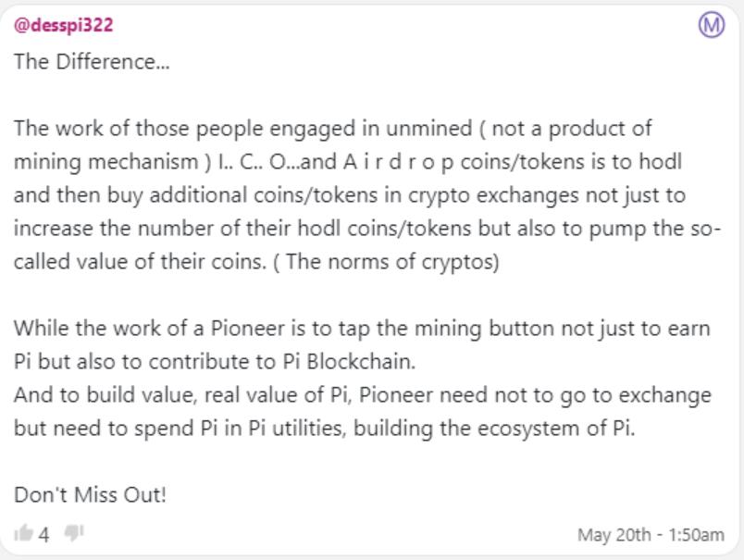Click the line starting "but need to spend Pi"
The width and height of the screenshot is (744, 560).
pyautogui.click(x=325, y=429)
